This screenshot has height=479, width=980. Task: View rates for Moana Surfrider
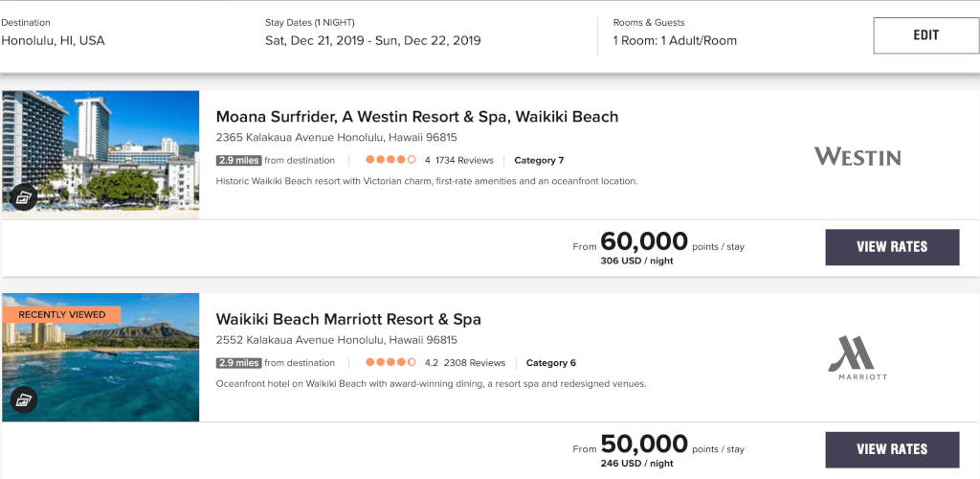pos(892,247)
